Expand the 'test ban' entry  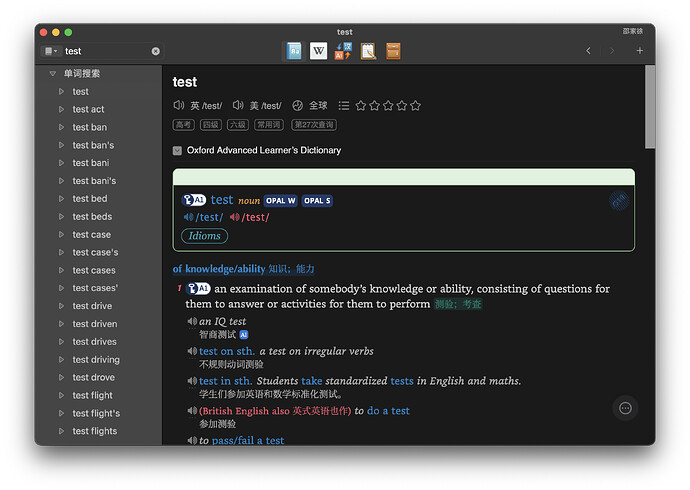pos(62,127)
